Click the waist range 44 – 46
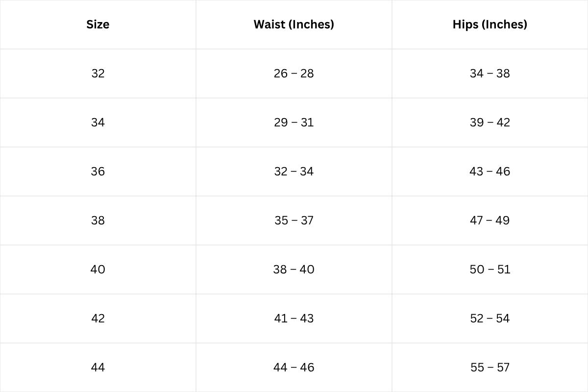 pos(294,367)
